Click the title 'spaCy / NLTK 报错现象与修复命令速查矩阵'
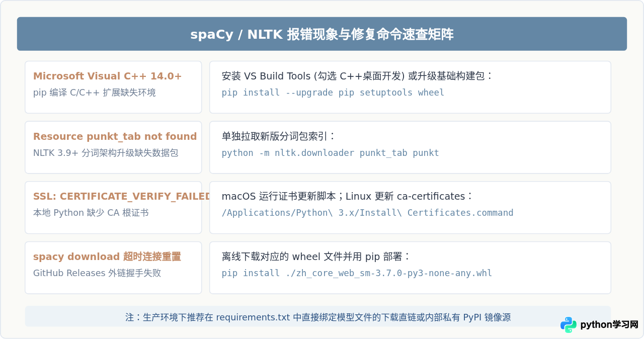This screenshot has height=339, width=644. click(x=322, y=34)
